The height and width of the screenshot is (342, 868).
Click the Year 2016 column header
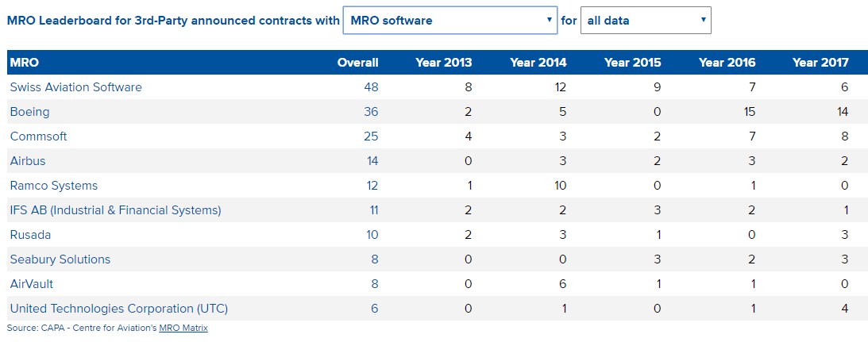click(x=727, y=63)
